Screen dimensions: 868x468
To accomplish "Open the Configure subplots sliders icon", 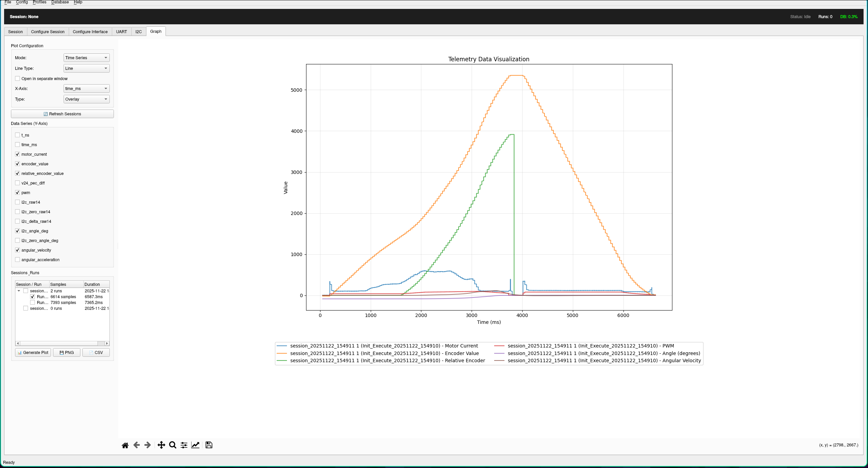I will coord(184,445).
